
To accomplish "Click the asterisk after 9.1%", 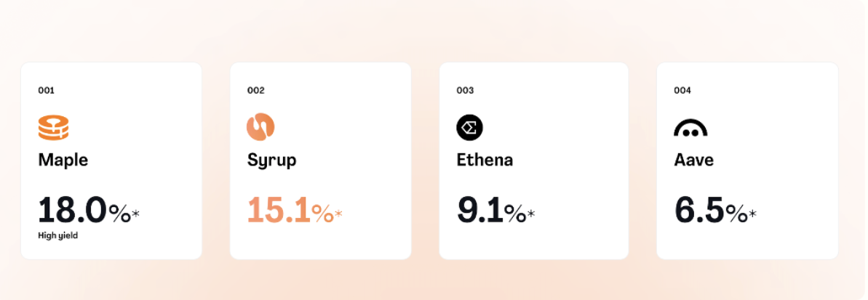I will (x=531, y=214).
